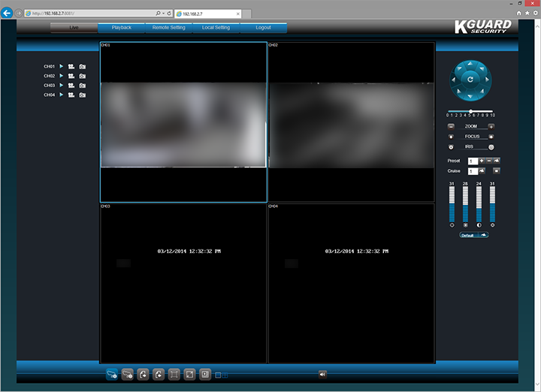Adjust the PTZ speed slider
The width and height of the screenshot is (541, 392).
(470, 111)
